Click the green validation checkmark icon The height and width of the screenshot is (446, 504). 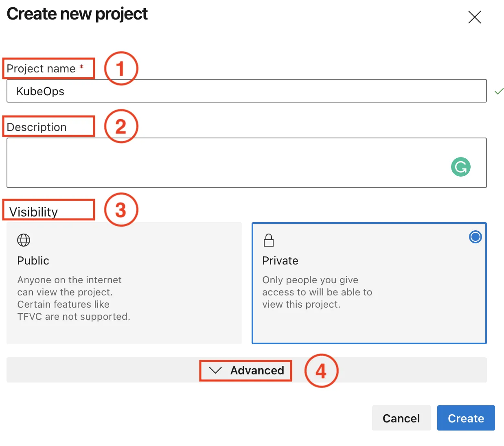click(499, 91)
